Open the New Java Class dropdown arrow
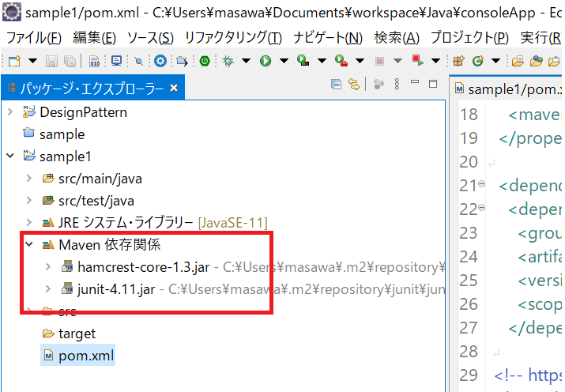The image size is (565, 392). [x=496, y=61]
